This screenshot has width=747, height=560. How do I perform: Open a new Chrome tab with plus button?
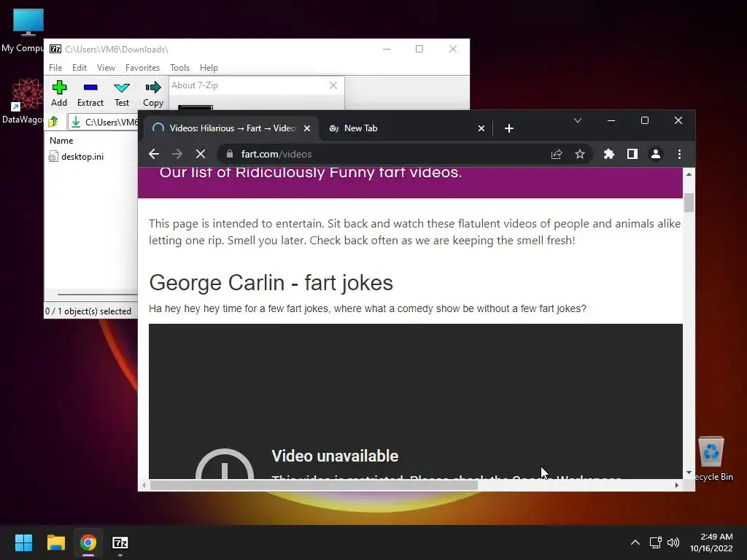tap(508, 128)
